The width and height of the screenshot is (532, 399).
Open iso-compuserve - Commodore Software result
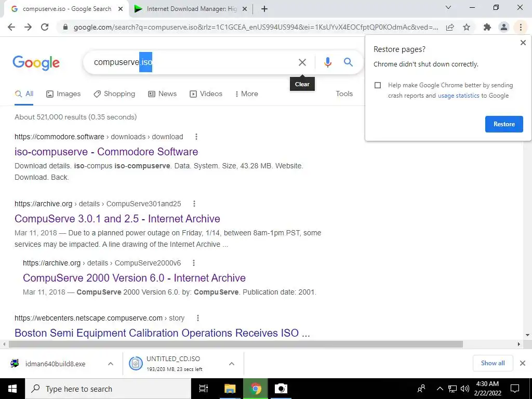tap(106, 152)
